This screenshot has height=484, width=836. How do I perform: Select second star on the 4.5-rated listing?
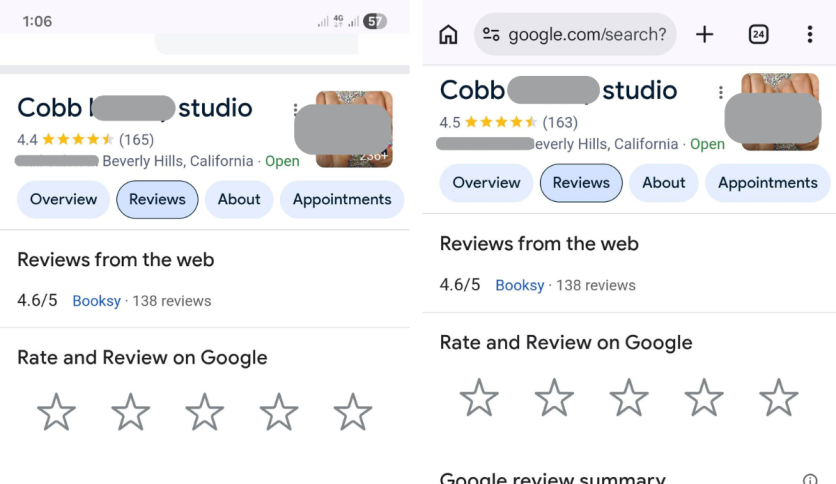[554, 397]
